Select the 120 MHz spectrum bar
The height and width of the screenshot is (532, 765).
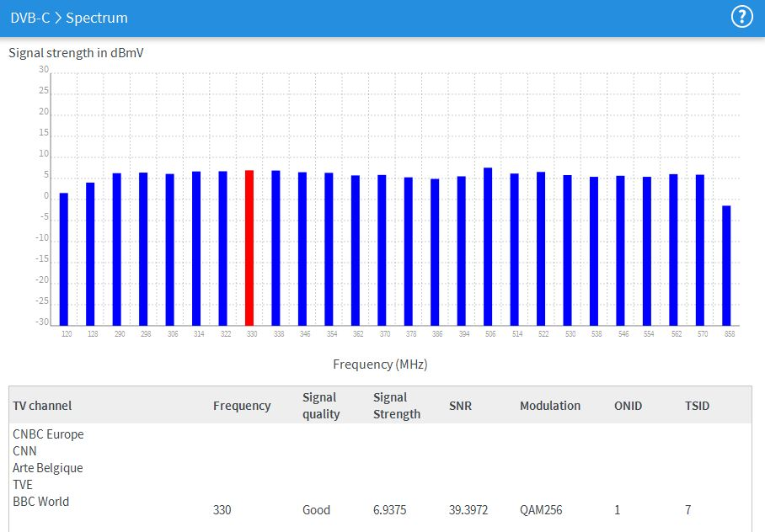pyautogui.click(x=64, y=259)
